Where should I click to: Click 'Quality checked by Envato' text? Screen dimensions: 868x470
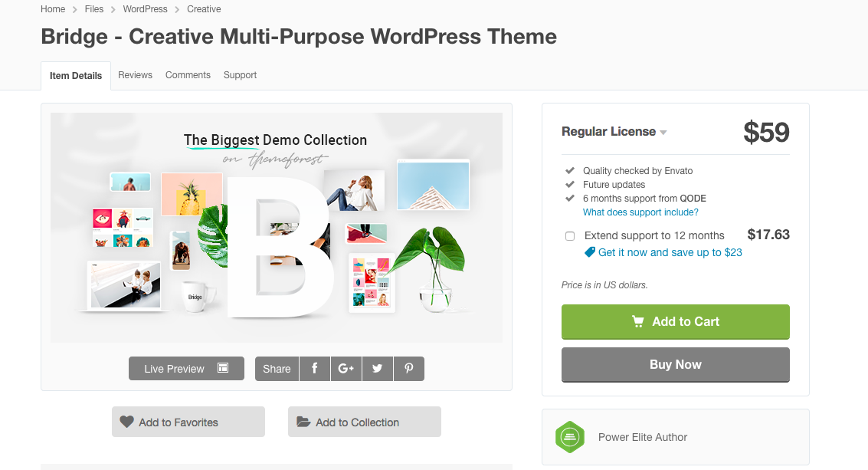coord(637,171)
